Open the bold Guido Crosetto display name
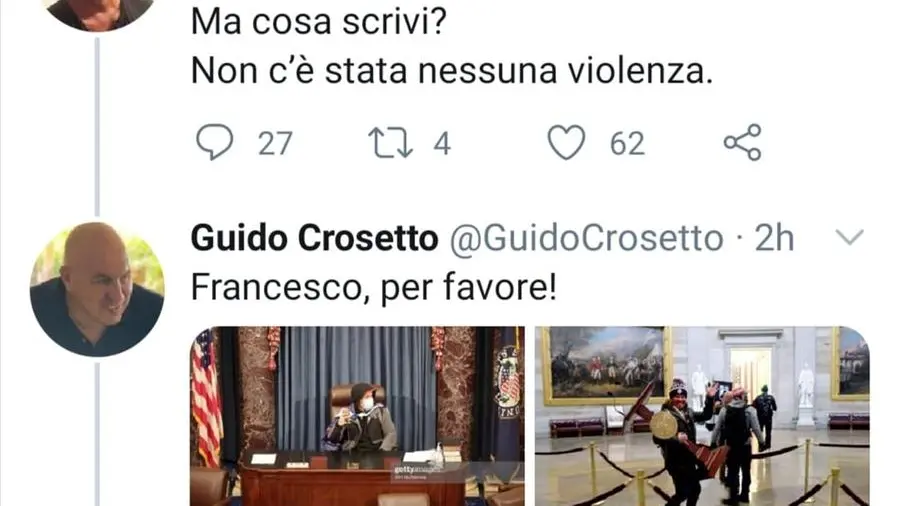The width and height of the screenshot is (900, 506). click(x=314, y=238)
